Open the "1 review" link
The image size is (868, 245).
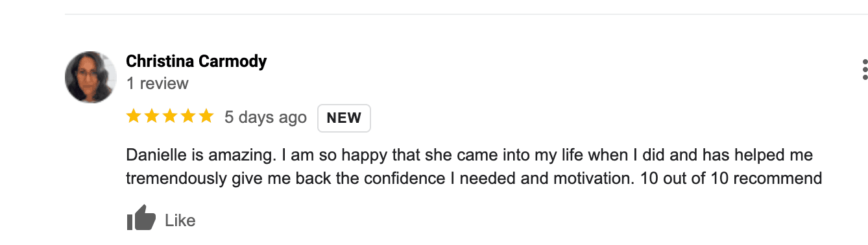[157, 83]
